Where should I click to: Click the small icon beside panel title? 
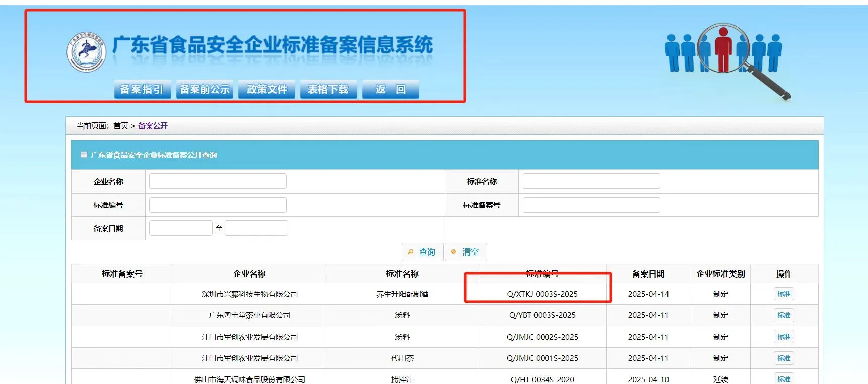click(x=84, y=155)
